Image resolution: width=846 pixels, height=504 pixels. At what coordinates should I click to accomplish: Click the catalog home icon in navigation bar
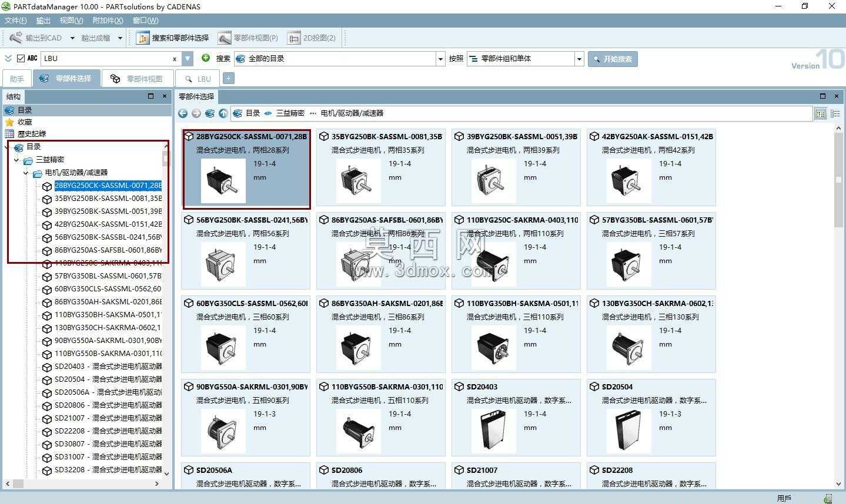210,113
